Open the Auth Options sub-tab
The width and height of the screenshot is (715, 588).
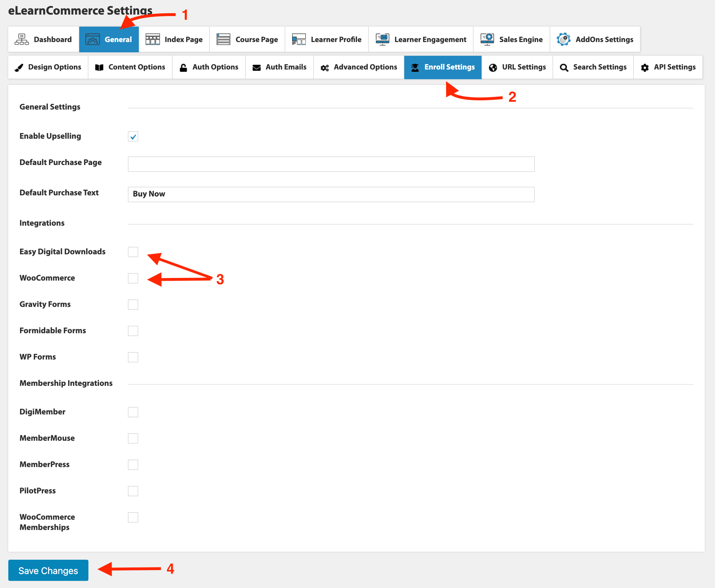coord(209,67)
